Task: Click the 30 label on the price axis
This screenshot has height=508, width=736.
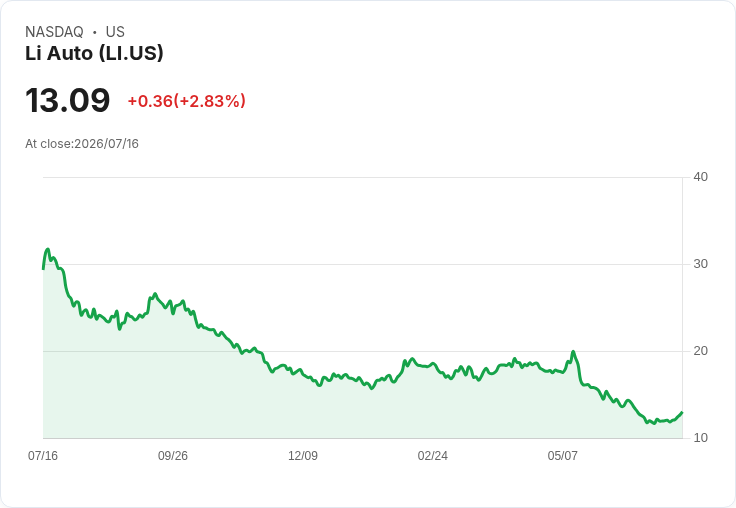Action: pyautogui.click(x=700, y=264)
